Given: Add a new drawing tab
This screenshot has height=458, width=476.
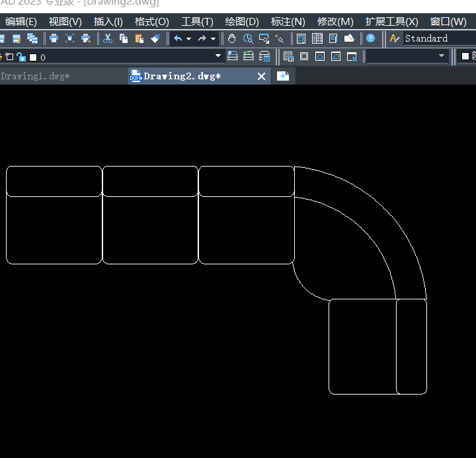Looking at the screenshot, I should (x=283, y=76).
